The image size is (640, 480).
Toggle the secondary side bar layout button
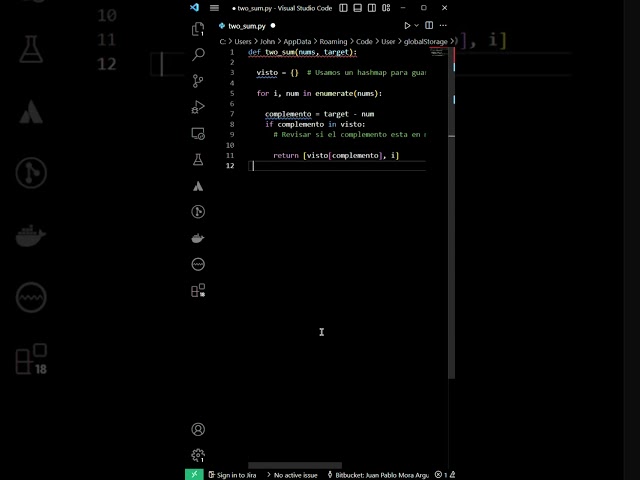point(372,8)
